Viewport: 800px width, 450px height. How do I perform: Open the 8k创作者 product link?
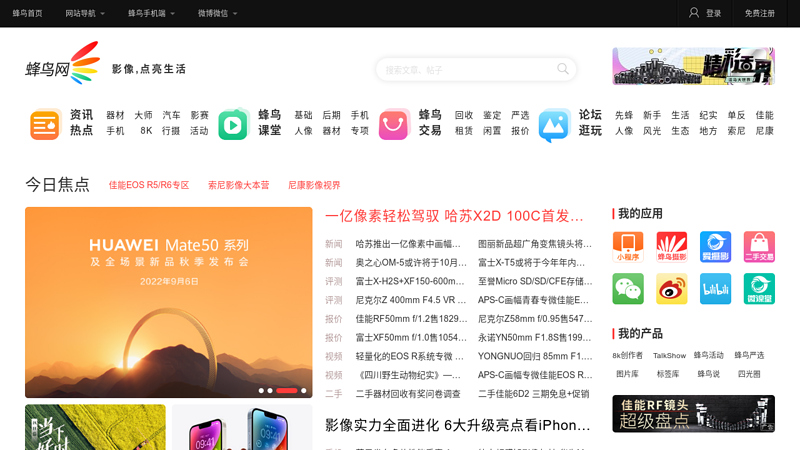click(628, 355)
